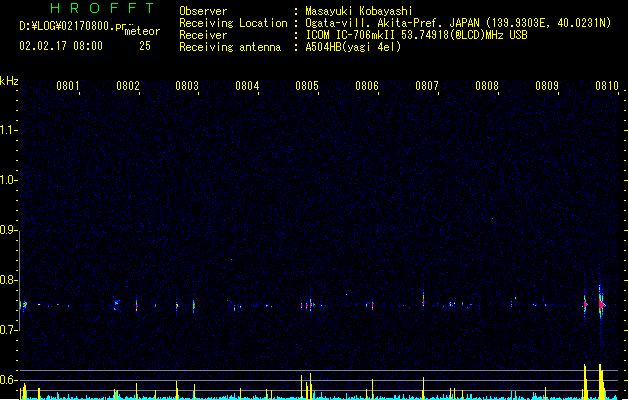Click the antenna value A504HB(yagi 4el)
The height and width of the screenshot is (400, 629).
click(353, 47)
